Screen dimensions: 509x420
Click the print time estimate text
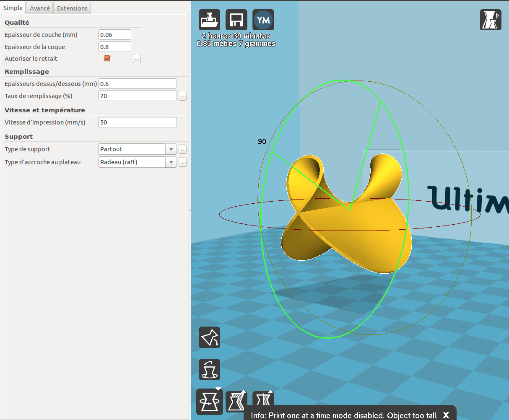(x=236, y=36)
